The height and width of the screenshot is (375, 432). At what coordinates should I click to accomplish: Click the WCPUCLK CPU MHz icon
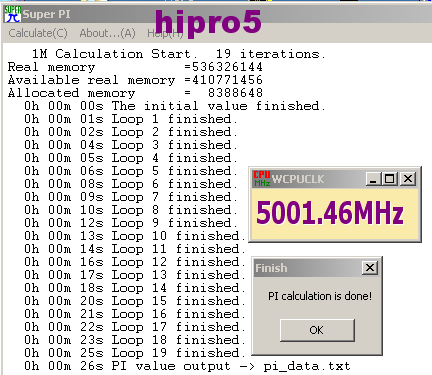tap(262, 179)
